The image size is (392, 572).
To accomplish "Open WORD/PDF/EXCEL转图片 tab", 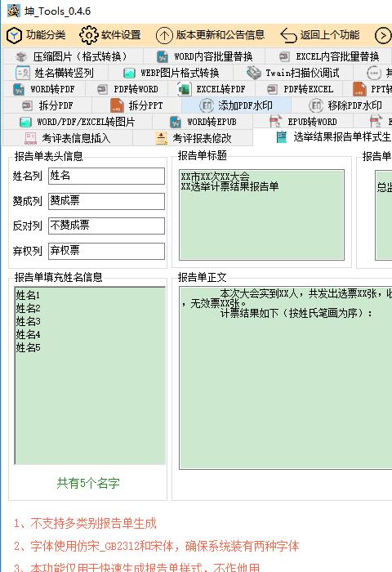I will pos(77,122).
